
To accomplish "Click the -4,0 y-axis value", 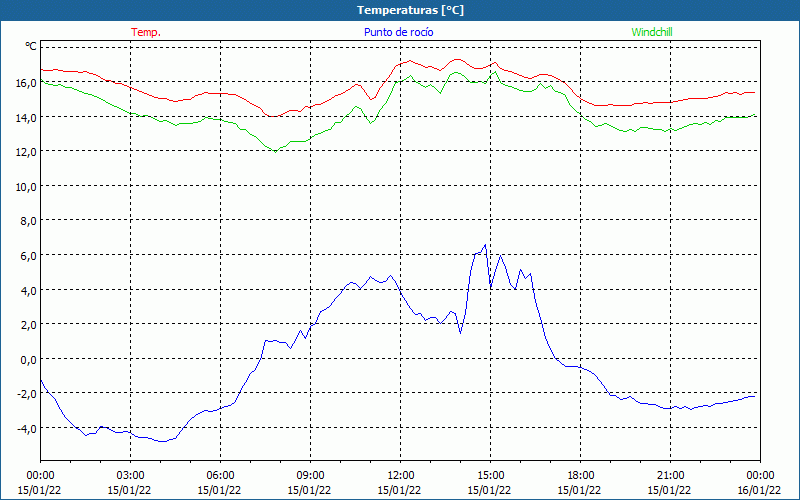I will (x=26, y=428).
